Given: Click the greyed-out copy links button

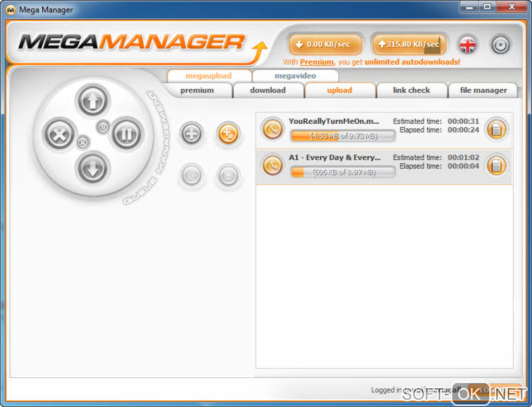Looking at the screenshot, I should coord(191,175).
